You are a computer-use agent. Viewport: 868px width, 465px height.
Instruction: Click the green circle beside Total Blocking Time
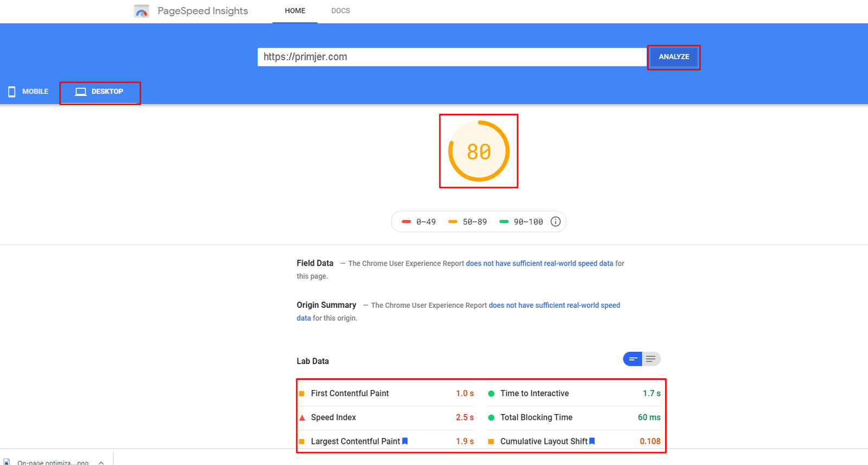click(x=491, y=417)
